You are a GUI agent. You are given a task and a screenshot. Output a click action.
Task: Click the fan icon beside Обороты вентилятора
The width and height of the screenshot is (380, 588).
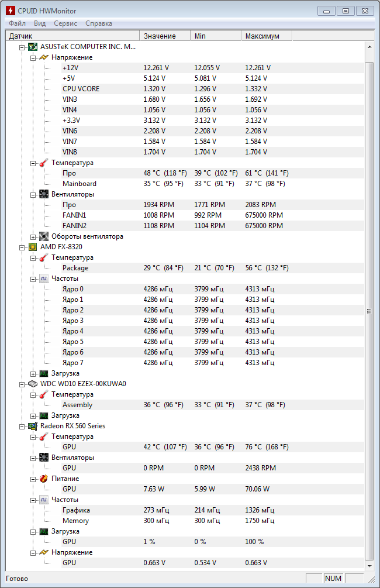[x=44, y=236]
